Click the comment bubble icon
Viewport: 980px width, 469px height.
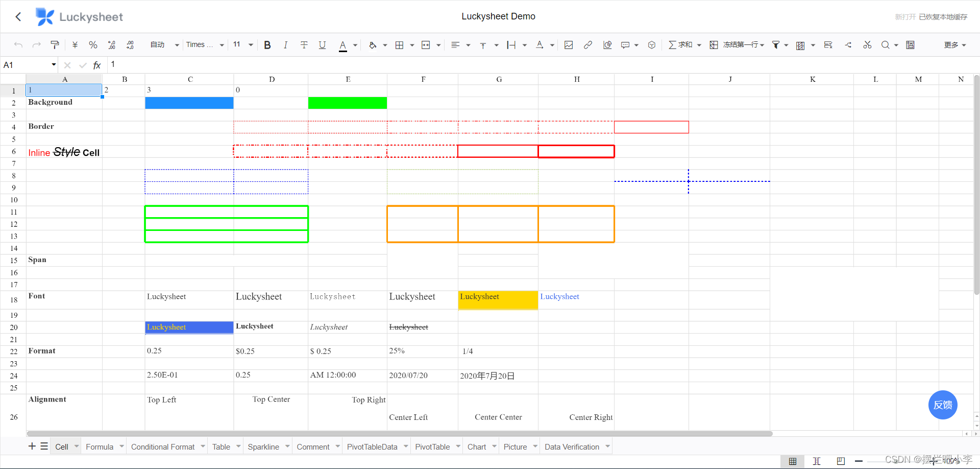point(625,45)
